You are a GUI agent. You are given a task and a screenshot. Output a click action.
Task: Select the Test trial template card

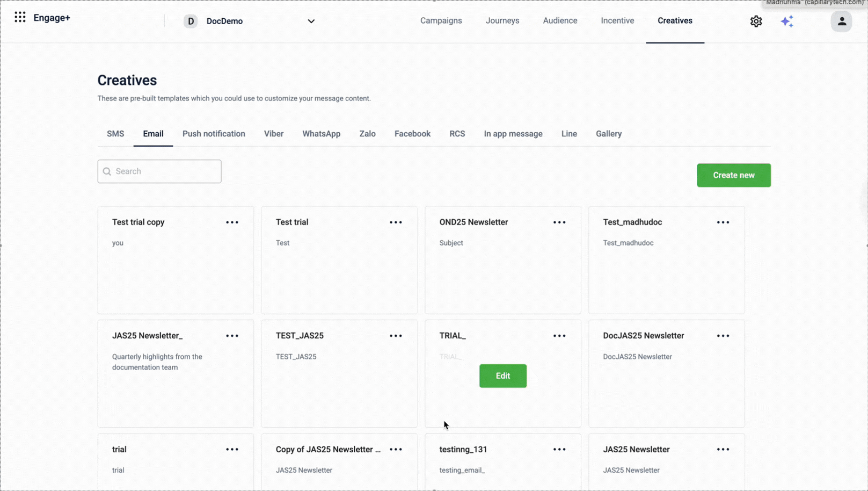339,260
